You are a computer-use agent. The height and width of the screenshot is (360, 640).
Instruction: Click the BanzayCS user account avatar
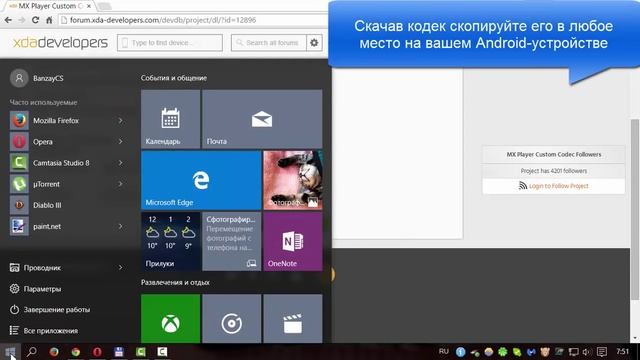19,78
